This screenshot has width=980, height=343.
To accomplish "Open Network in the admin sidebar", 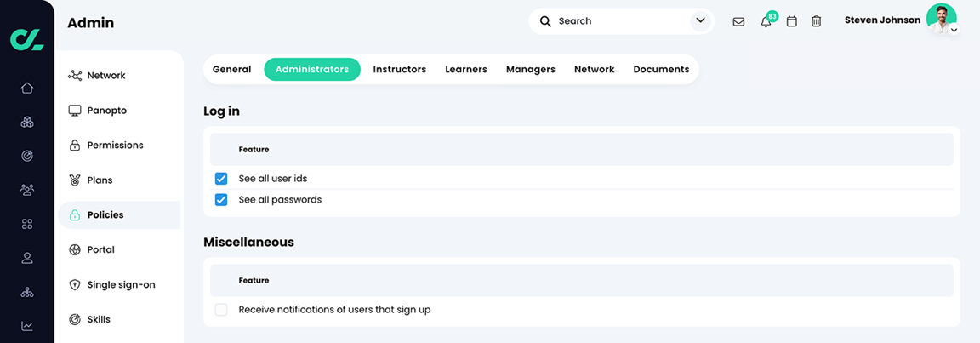I will [119, 76].
